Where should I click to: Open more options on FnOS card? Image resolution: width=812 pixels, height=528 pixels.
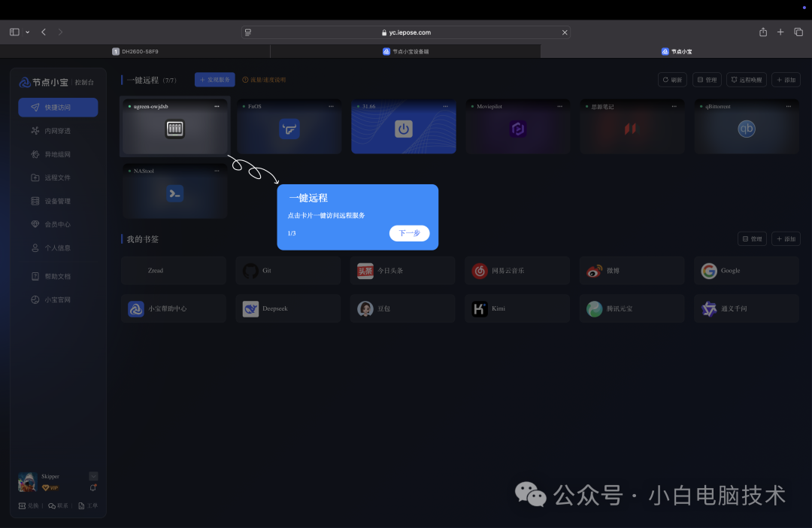point(331,106)
